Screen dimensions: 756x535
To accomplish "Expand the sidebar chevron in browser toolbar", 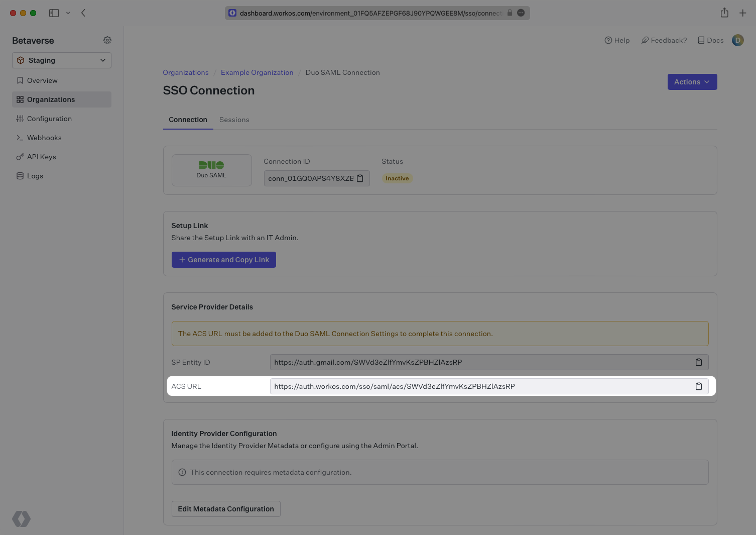I will pos(68,13).
